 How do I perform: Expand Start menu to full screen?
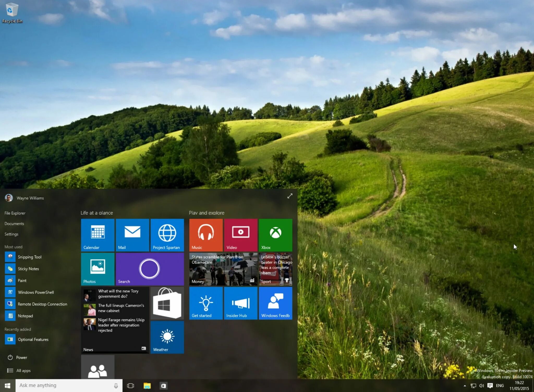(290, 196)
